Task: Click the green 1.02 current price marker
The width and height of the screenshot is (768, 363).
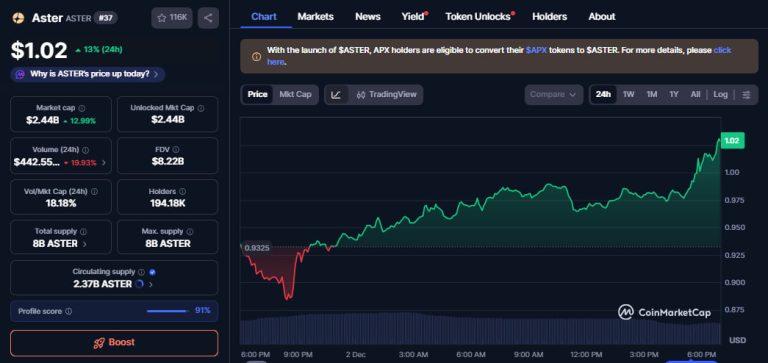Action: pyautogui.click(x=732, y=141)
